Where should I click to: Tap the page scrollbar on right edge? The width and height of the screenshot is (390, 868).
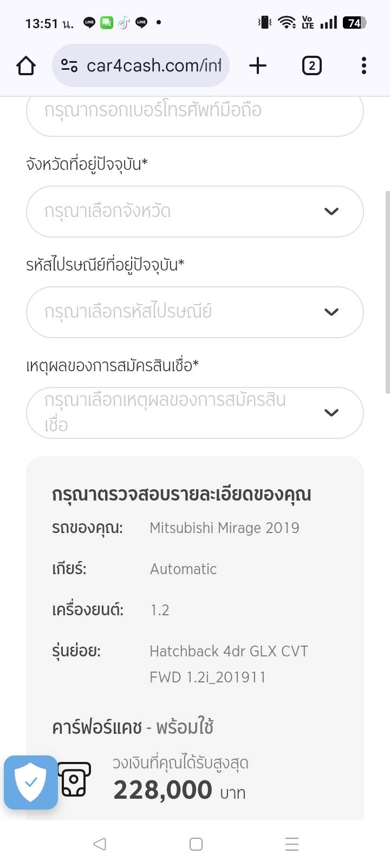(387, 292)
